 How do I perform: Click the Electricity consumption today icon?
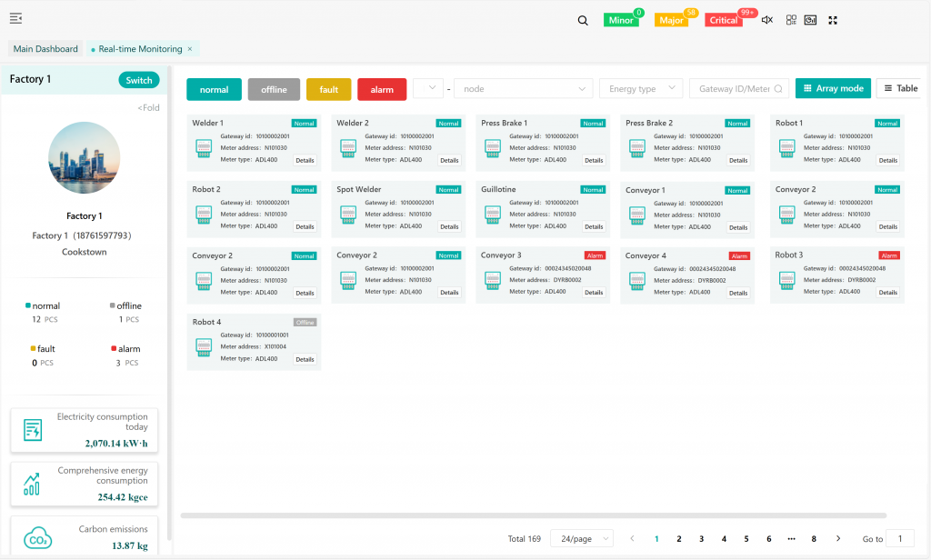33,430
